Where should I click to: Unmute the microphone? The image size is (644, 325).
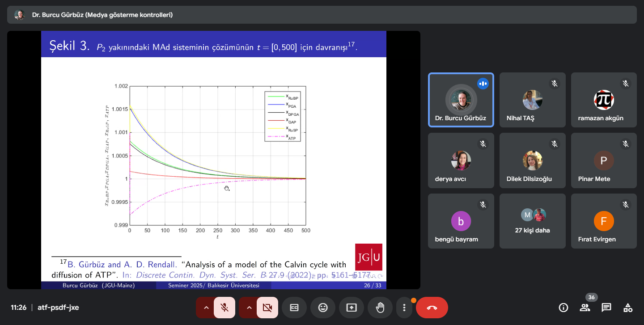click(x=225, y=308)
